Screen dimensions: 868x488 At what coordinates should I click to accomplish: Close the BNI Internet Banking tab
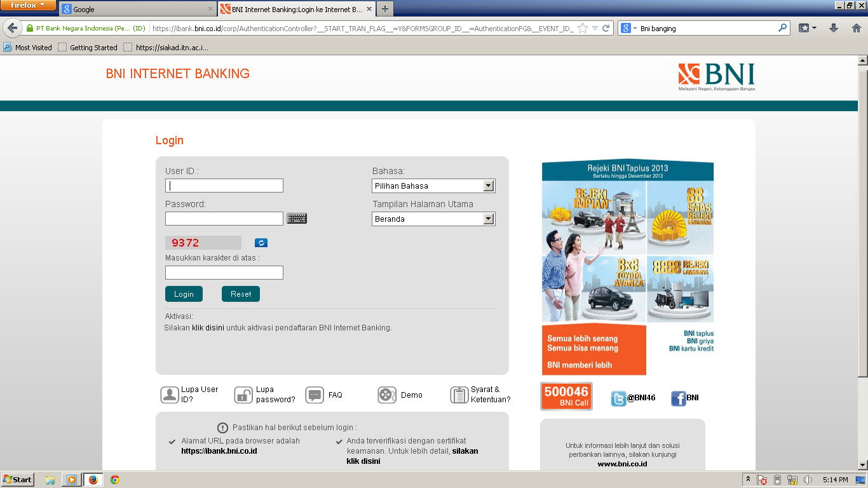tap(370, 10)
